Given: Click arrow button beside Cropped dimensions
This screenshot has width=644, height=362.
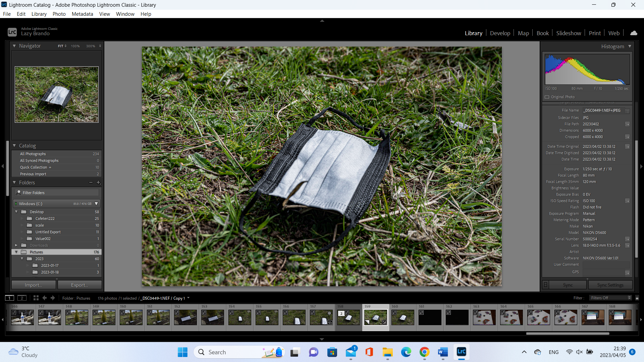Looking at the screenshot, I should (627, 137).
